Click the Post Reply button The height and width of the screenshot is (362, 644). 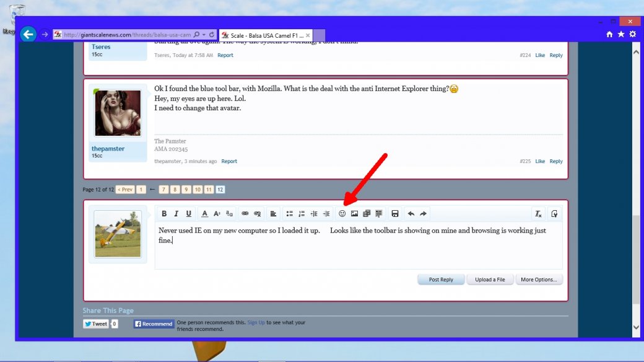point(441,280)
